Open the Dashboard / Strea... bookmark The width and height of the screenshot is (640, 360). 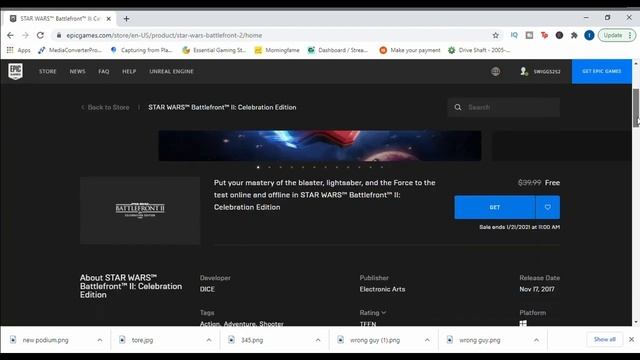pyautogui.click(x=338, y=50)
